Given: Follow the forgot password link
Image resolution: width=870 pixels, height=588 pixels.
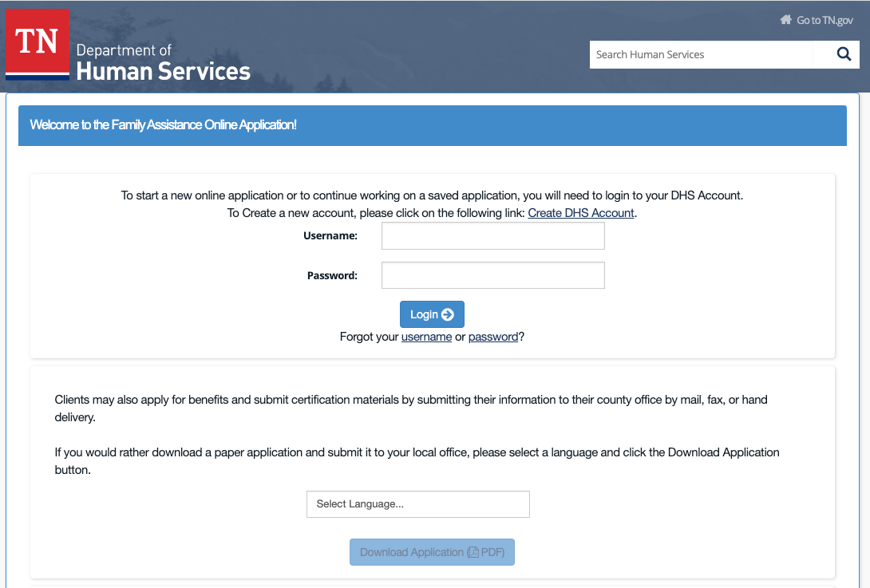Looking at the screenshot, I should pos(493,337).
